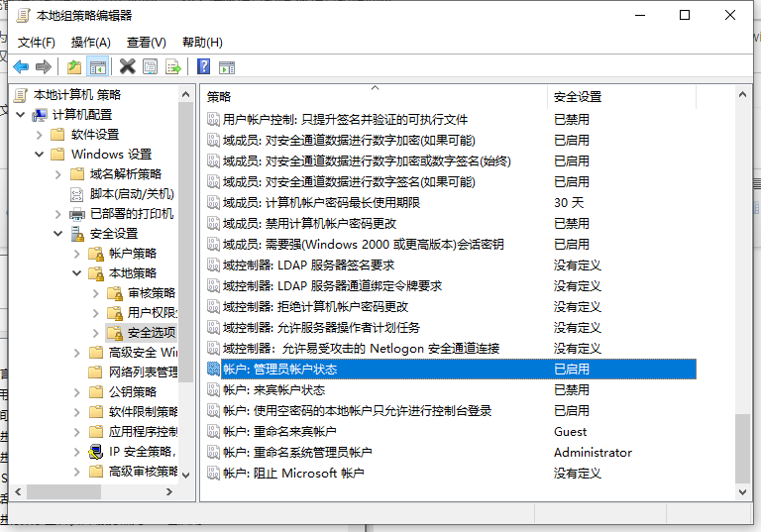Open the 操作(A) menu
The image size is (761, 532).
coord(90,43)
